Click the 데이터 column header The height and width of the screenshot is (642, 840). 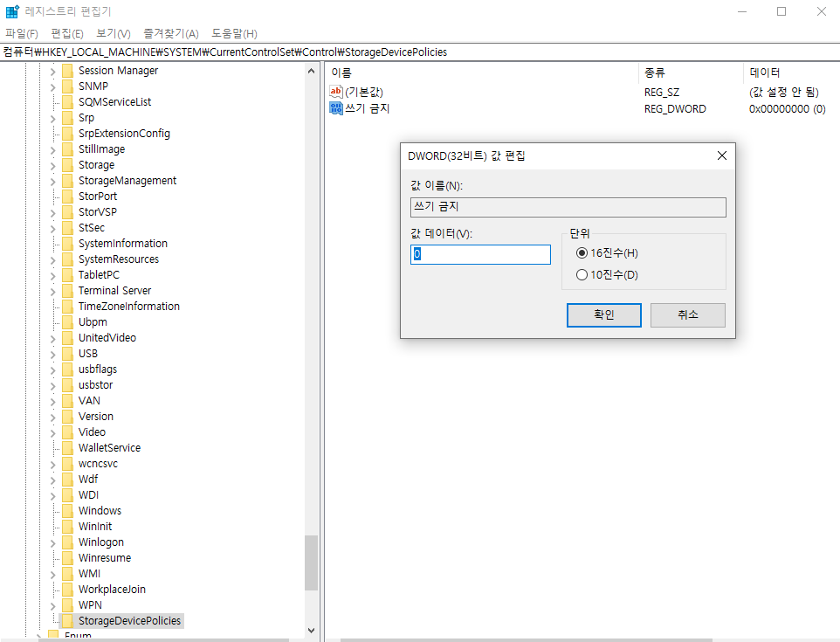pos(792,72)
